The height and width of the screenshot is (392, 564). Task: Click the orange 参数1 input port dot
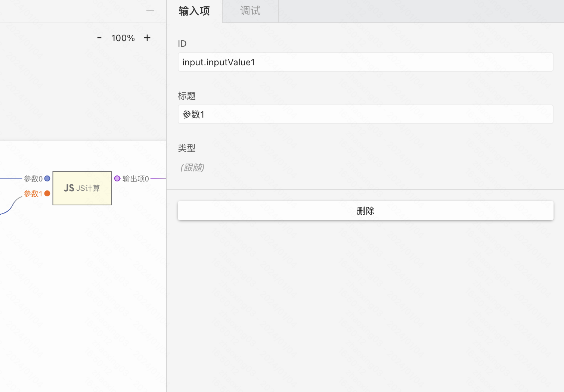[47, 193]
